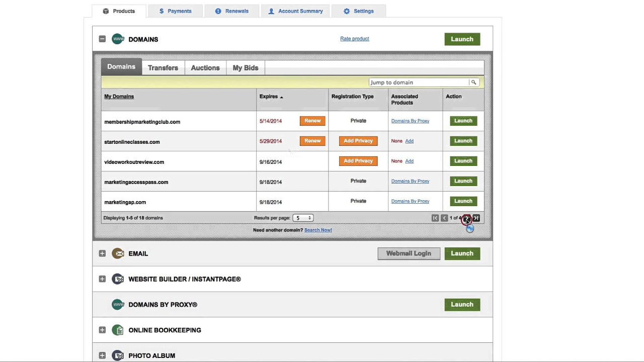The height and width of the screenshot is (362, 644).
Task: Click the My Domains column header
Action: 119,97
